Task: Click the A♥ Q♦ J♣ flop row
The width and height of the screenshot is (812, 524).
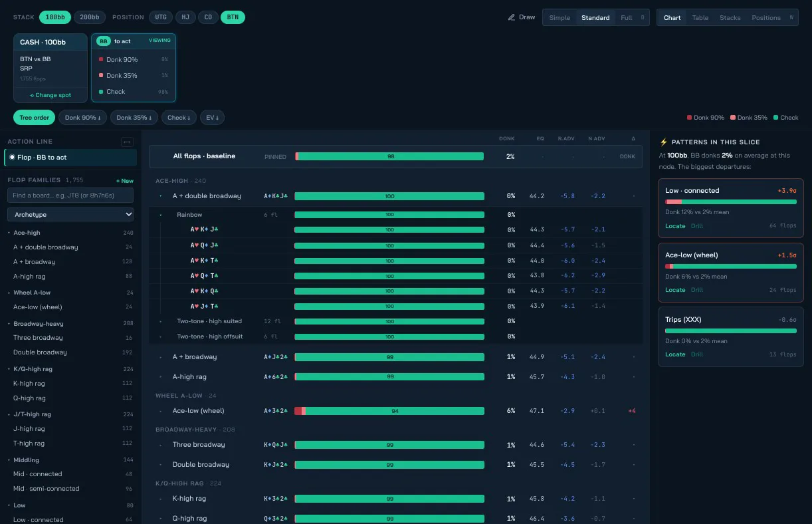Action: 396,245
